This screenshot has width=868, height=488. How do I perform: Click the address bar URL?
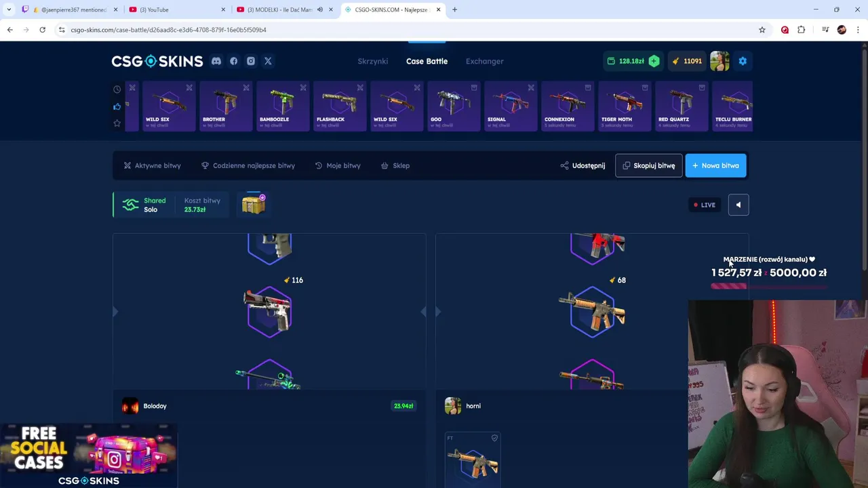(x=169, y=30)
